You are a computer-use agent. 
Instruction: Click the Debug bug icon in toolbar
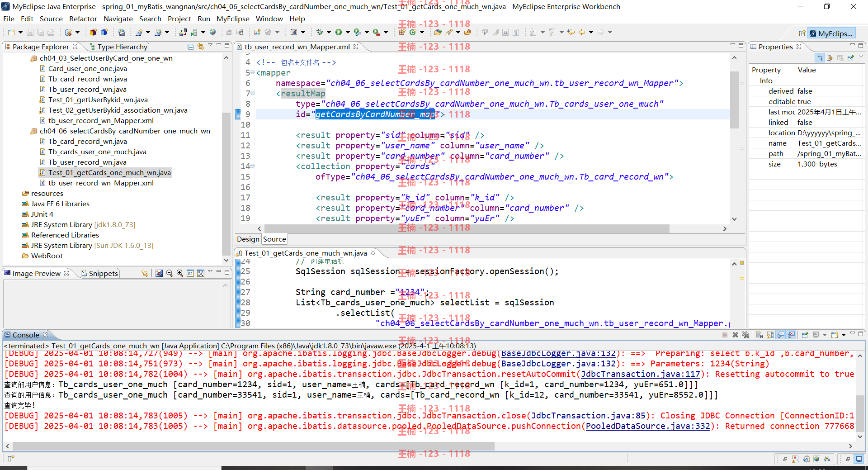tap(320, 32)
